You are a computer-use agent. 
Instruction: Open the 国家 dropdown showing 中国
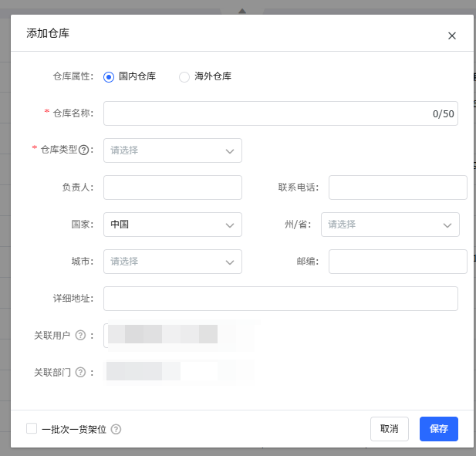pos(173,225)
